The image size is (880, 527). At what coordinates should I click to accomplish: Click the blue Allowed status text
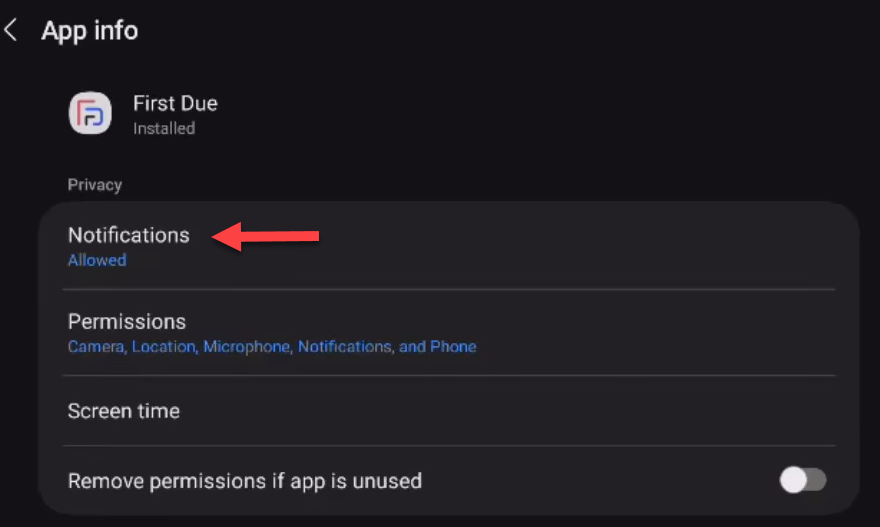click(x=97, y=260)
